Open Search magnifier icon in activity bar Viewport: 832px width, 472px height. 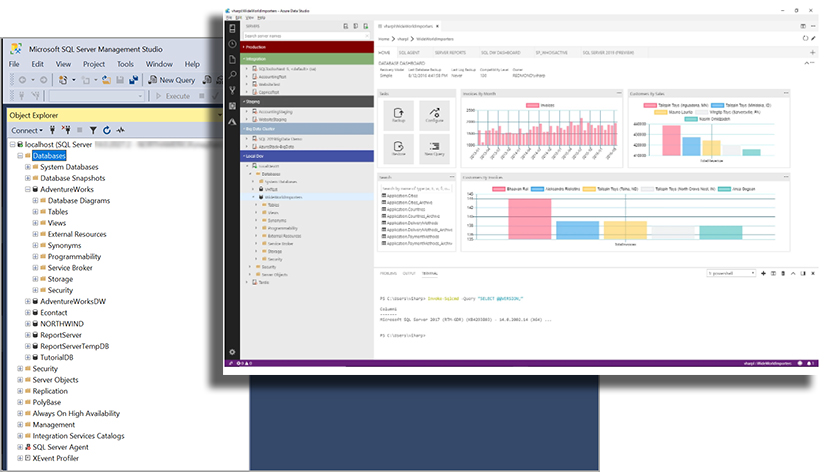[232, 75]
